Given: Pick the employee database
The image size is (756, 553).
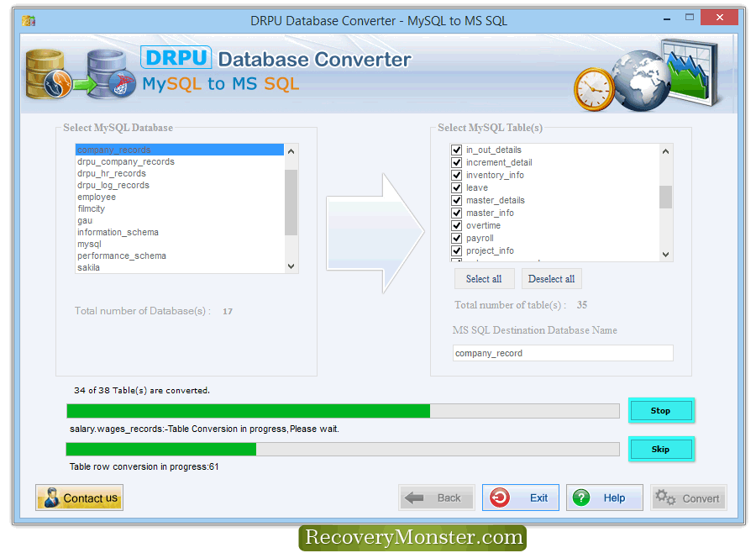Looking at the screenshot, I should click(180, 197).
